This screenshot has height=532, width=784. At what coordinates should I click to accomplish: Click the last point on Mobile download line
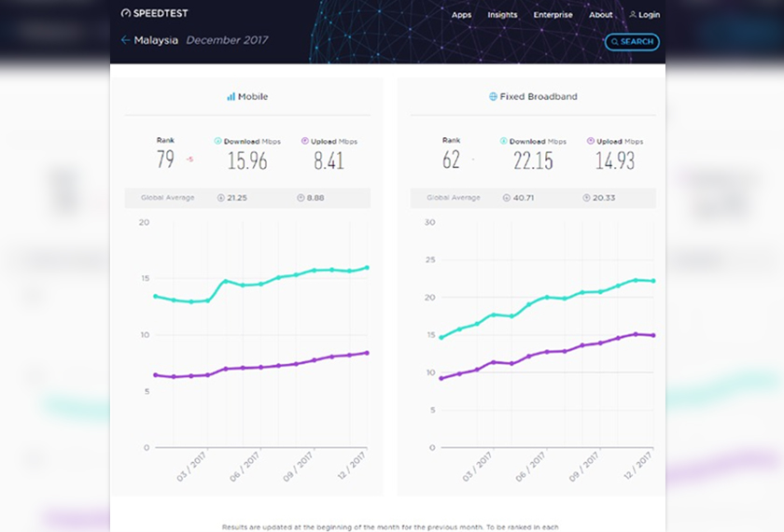367,268
